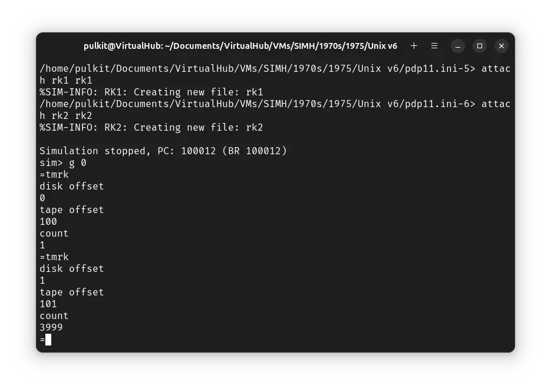Click the second '=tmrk' line
551x392 pixels.
click(54, 257)
